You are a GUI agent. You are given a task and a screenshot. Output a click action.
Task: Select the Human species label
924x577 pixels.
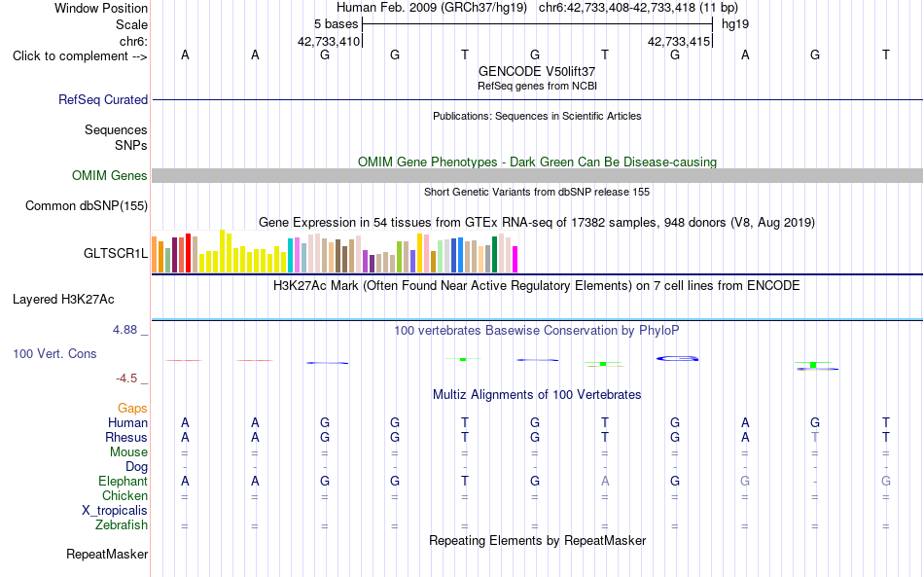[127, 422]
